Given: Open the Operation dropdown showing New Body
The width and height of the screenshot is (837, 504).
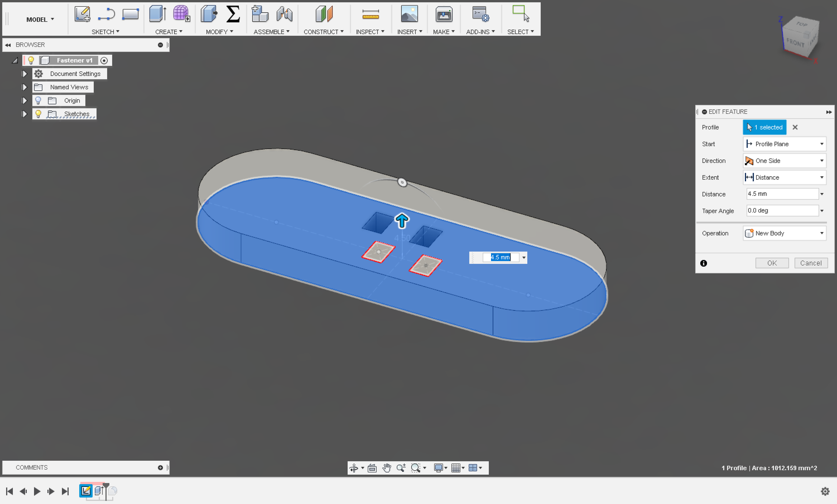Looking at the screenshot, I should [822, 233].
